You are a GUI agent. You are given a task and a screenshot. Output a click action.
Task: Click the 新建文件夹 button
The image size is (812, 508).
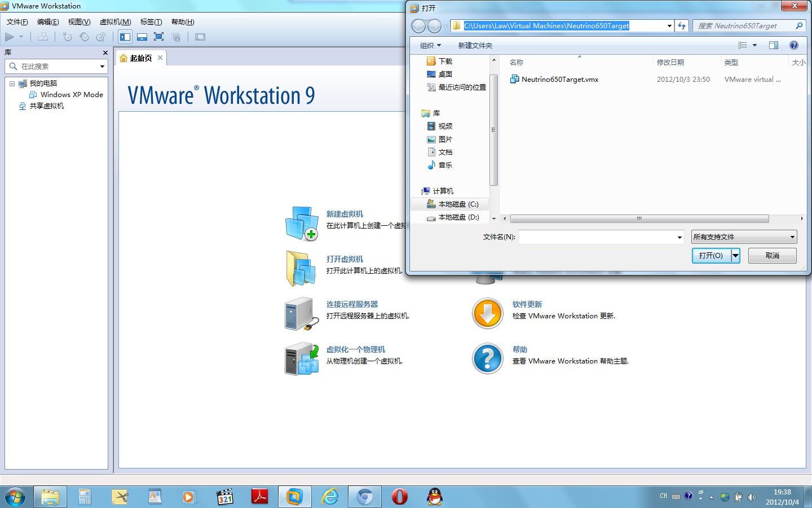[x=475, y=46]
